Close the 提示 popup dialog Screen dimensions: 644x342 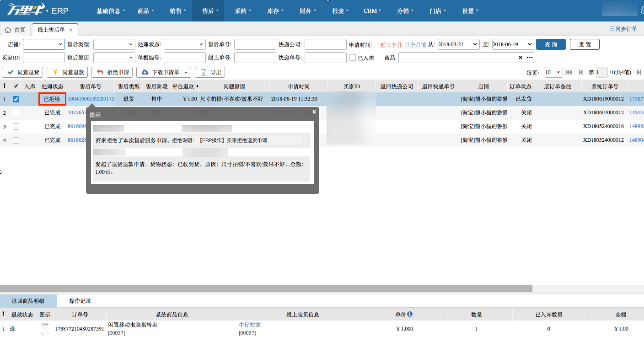(x=314, y=112)
